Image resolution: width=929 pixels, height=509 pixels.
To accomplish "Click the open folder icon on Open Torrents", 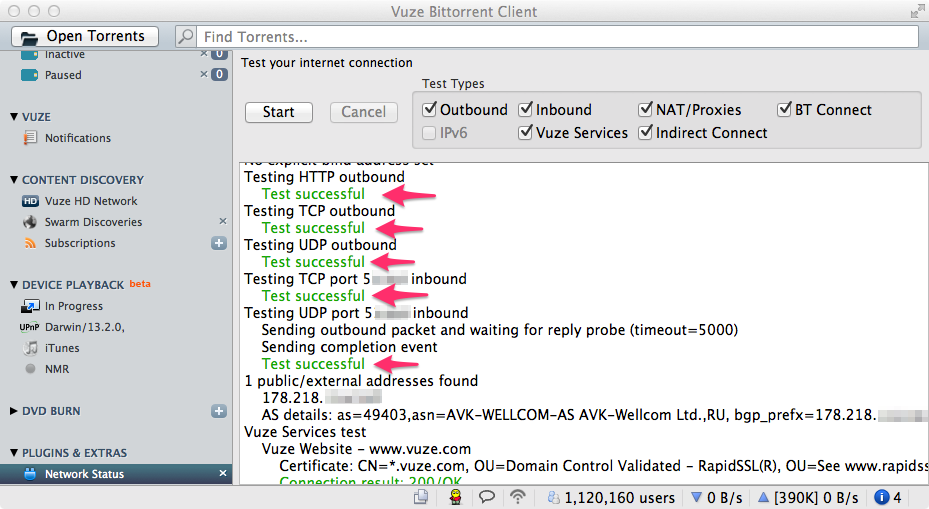I will pyautogui.click(x=29, y=37).
